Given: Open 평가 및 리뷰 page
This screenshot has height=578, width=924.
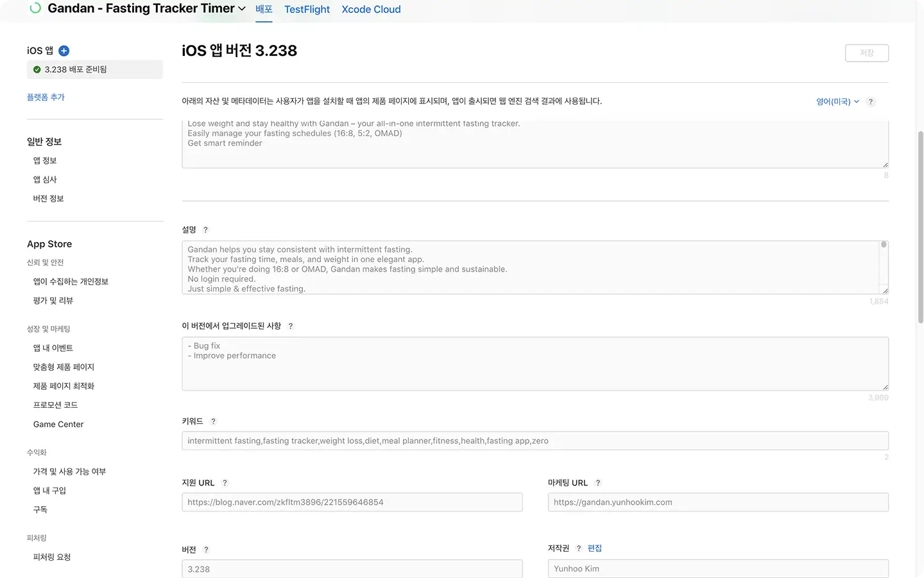Looking at the screenshot, I should 53,301.
